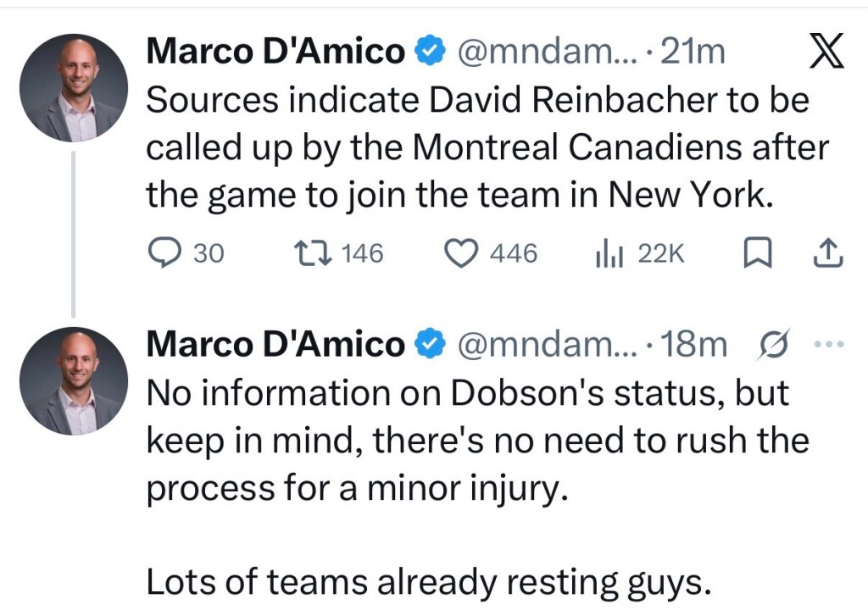This screenshot has height=610, width=868.
Task: Reply to the David Reinbacher tweet
Action: [x=161, y=253]
